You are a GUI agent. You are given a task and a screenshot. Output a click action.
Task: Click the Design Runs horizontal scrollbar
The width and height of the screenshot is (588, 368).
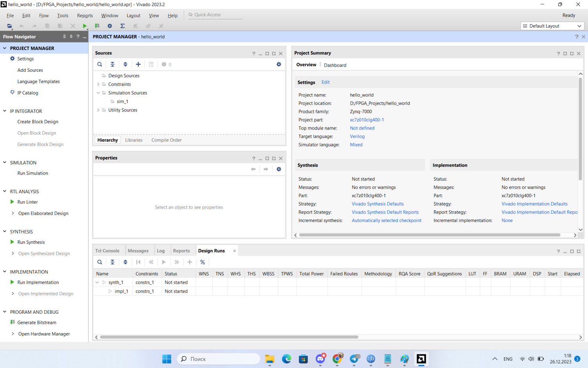point(229,337)
